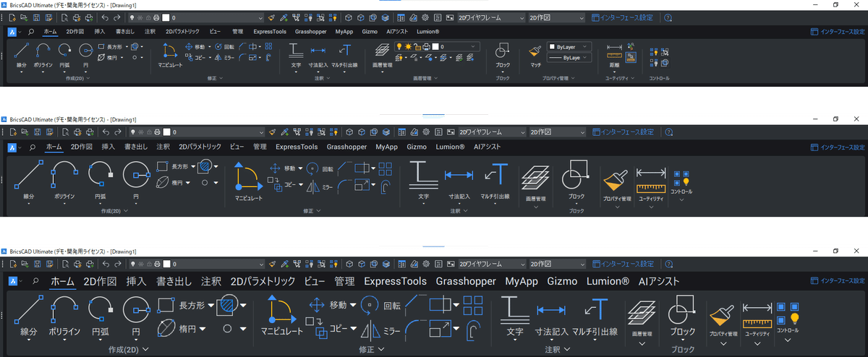Screen dimensions: 868x357
Task: Click マニピュレート tool in middle window
Action: (248, 182)
